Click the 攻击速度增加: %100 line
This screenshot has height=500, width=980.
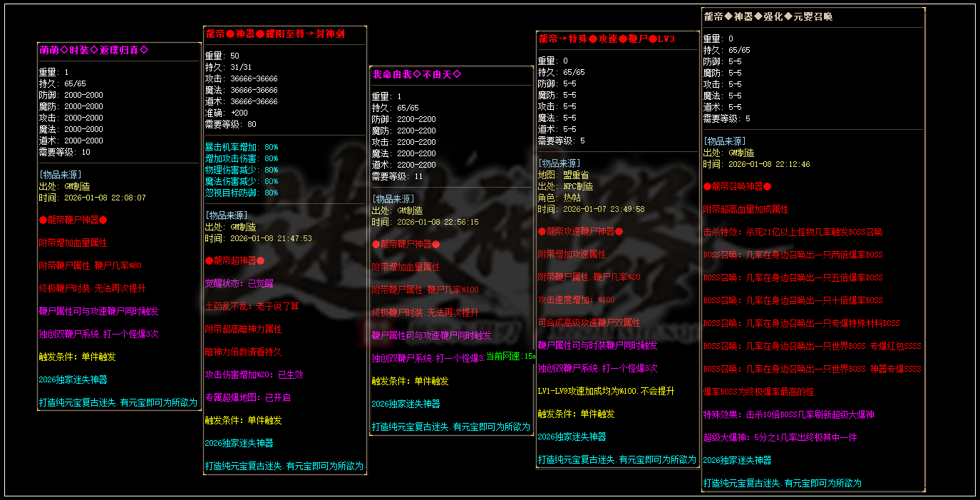tap(576, 300)
